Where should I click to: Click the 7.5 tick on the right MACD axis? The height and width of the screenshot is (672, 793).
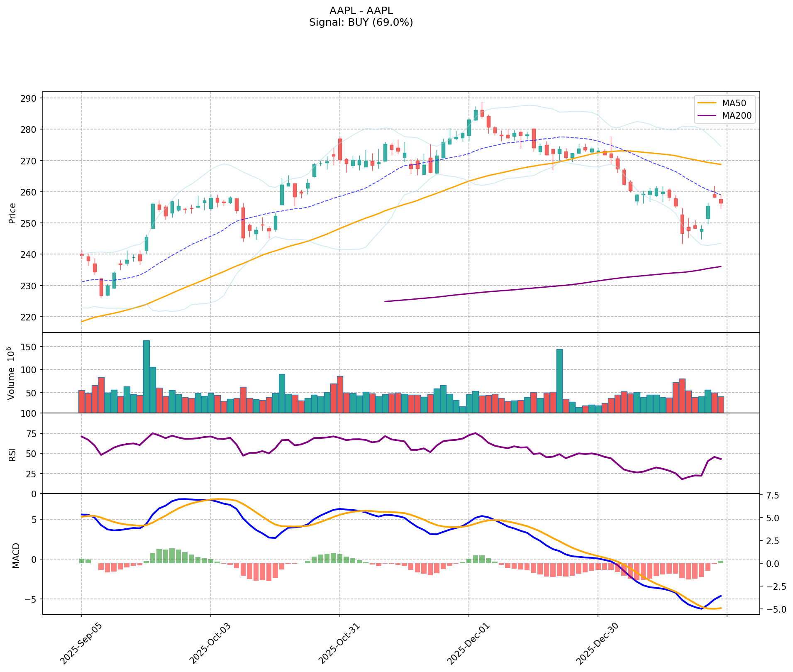[771, 496]
